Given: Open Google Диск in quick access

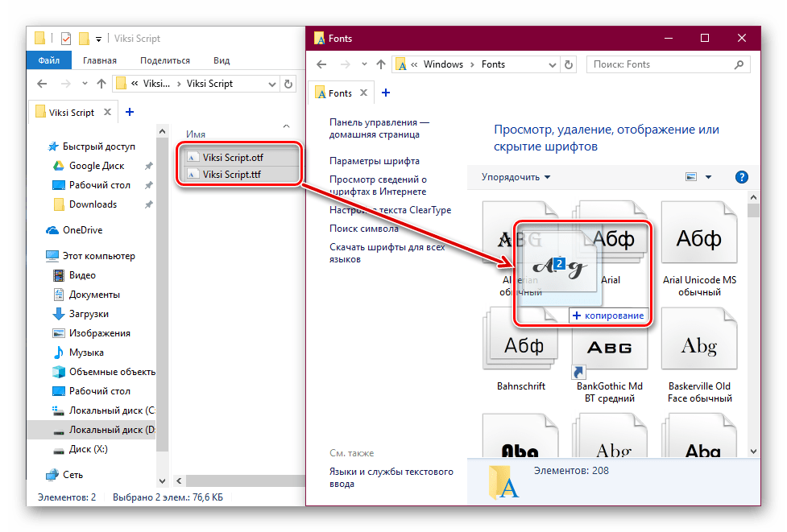Looking at the screenshot, I should [x=96, y=166].
